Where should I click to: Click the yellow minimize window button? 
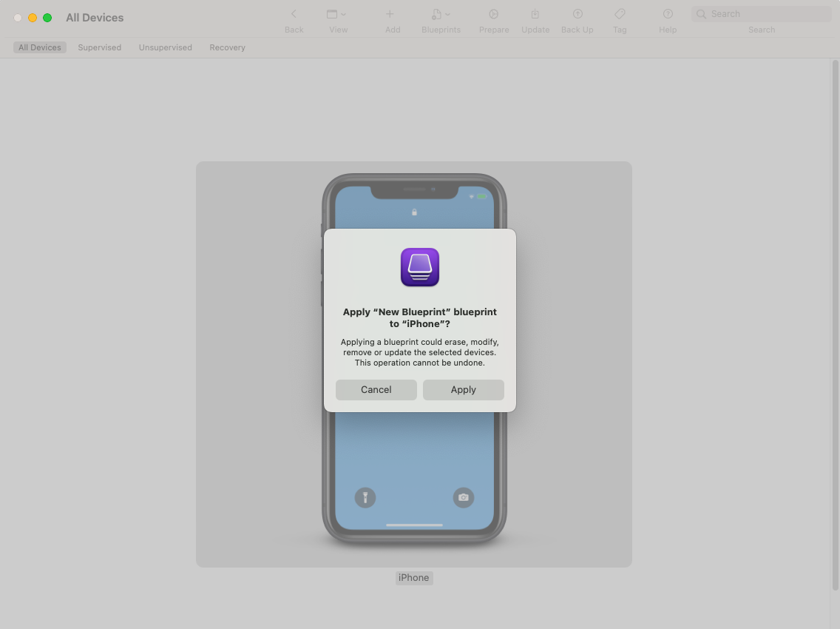pos(33,18)
